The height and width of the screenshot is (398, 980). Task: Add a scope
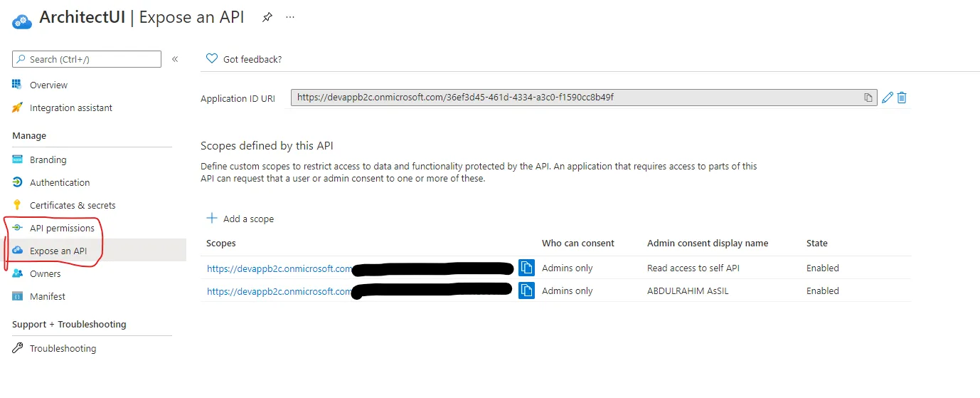[240, 219]
